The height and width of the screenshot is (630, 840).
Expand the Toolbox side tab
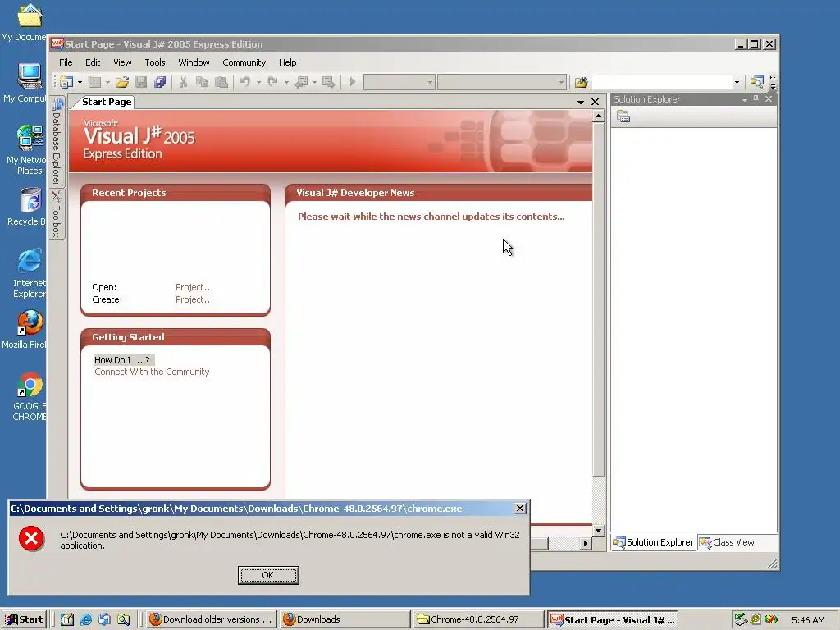coord(57,214)
